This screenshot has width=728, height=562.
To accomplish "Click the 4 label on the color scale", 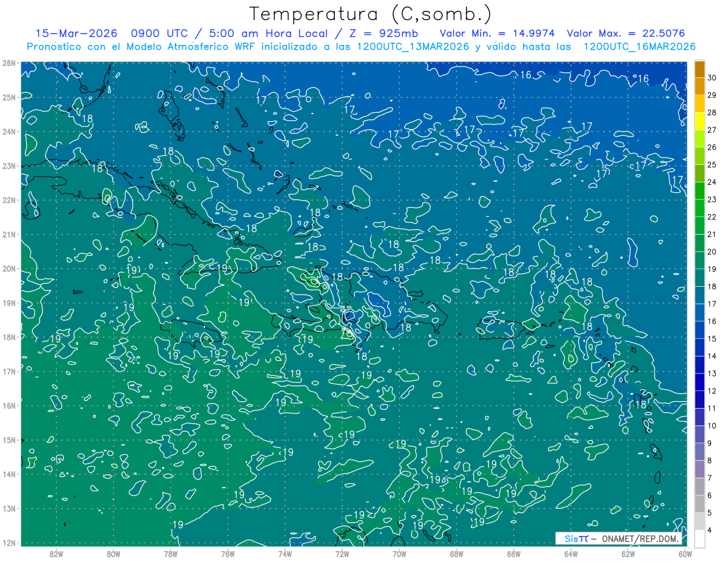I will click(x=710, y=530).
